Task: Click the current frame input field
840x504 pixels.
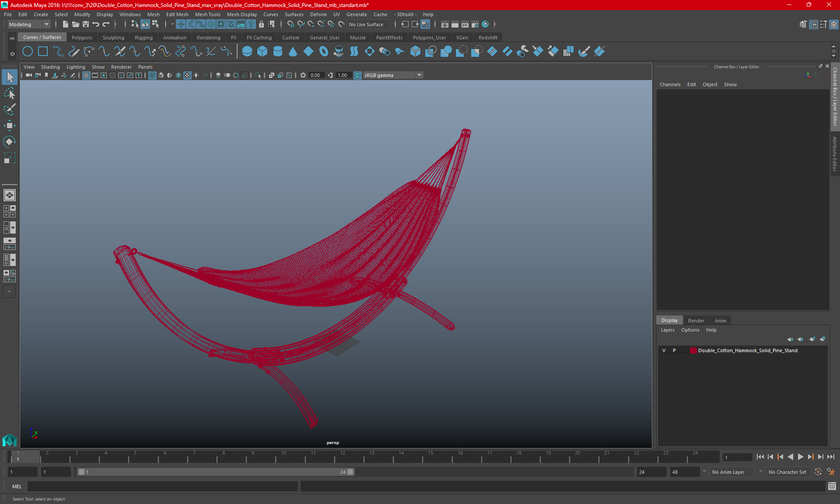Action: 738,458
